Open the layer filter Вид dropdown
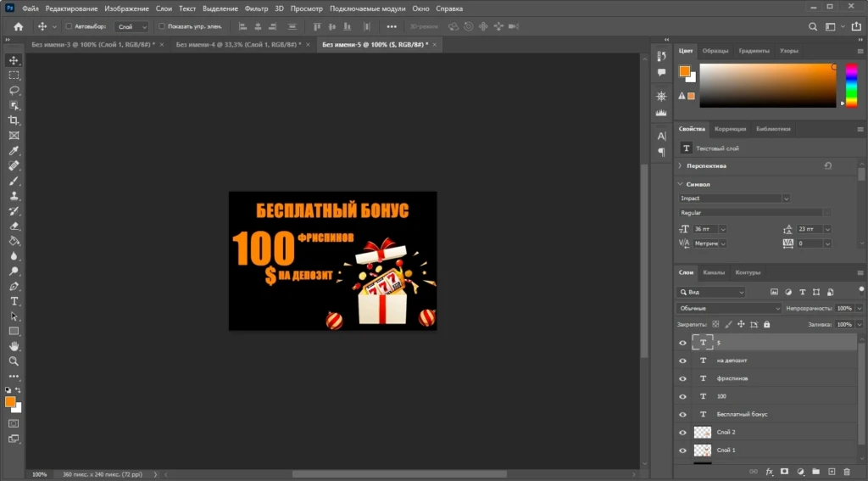The image size is (868, 481). point(711,292)
